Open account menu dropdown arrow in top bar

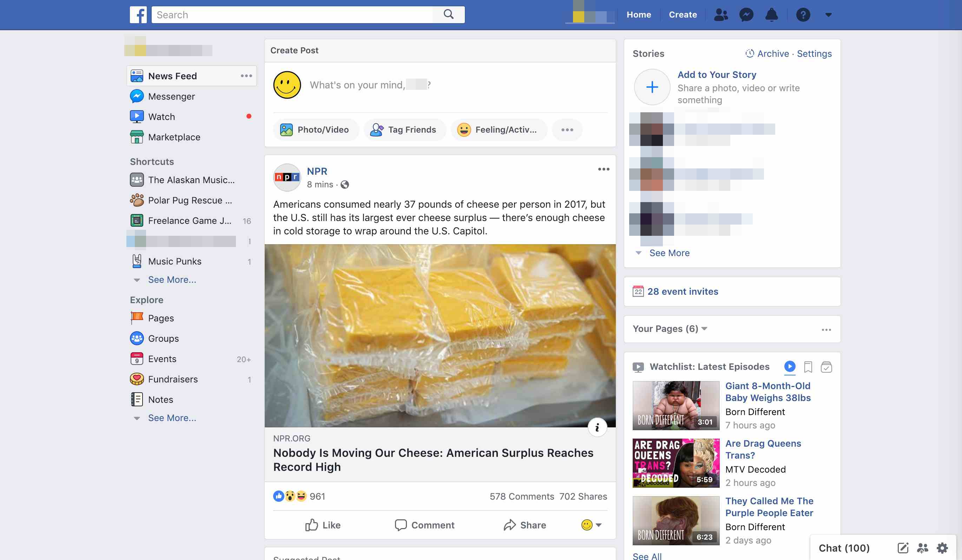pyautogui.click(x=828, y=15)
